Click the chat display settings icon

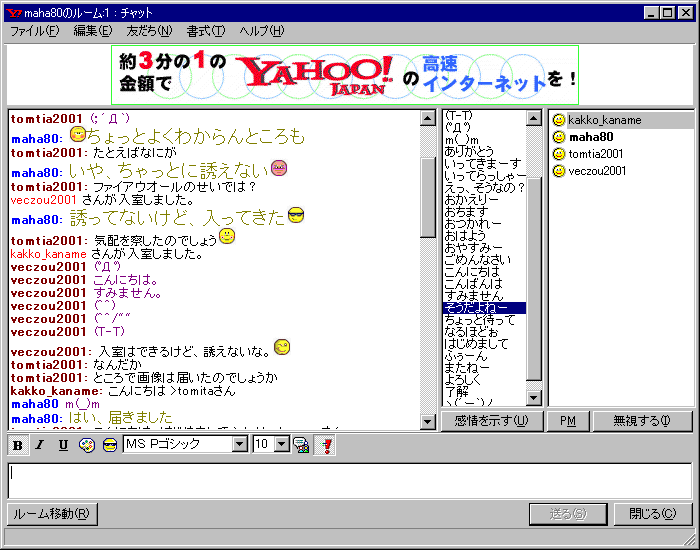pyautogui.click(x=300, y=444)
